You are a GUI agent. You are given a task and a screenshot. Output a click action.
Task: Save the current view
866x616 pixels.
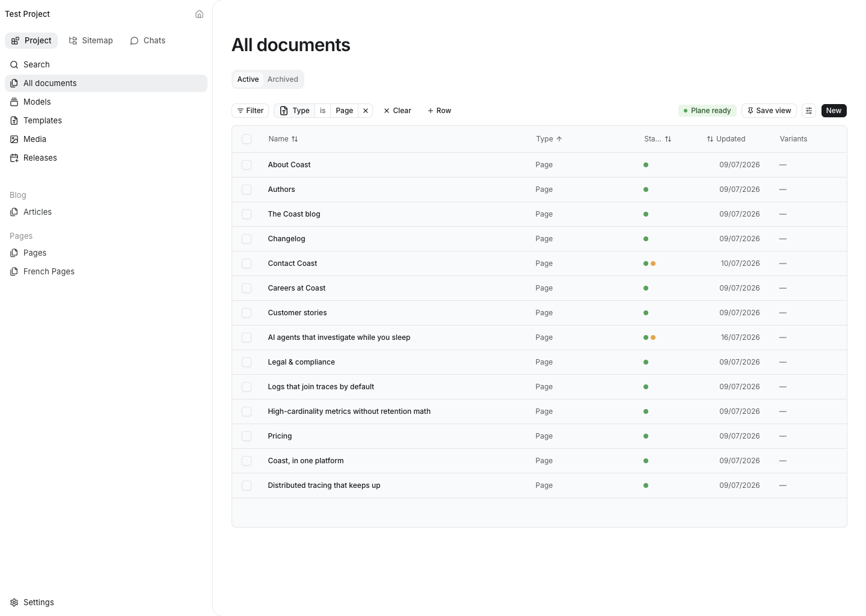pos(769,111)
